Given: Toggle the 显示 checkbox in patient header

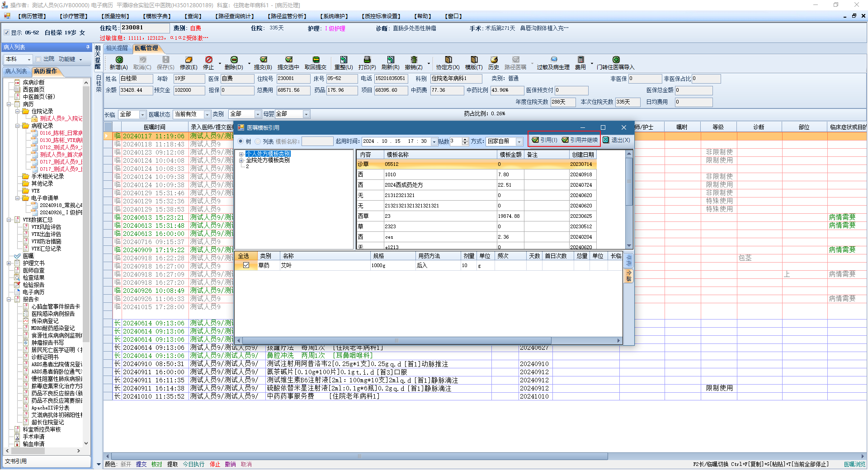Looking at the screenshot, I should point(7,33).
